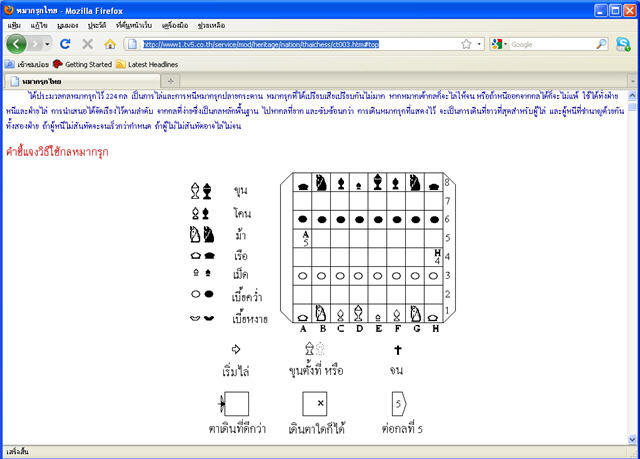Click the white knight on B1
The height and width of the screenshot is (459, 640).
tap(321, 313)
